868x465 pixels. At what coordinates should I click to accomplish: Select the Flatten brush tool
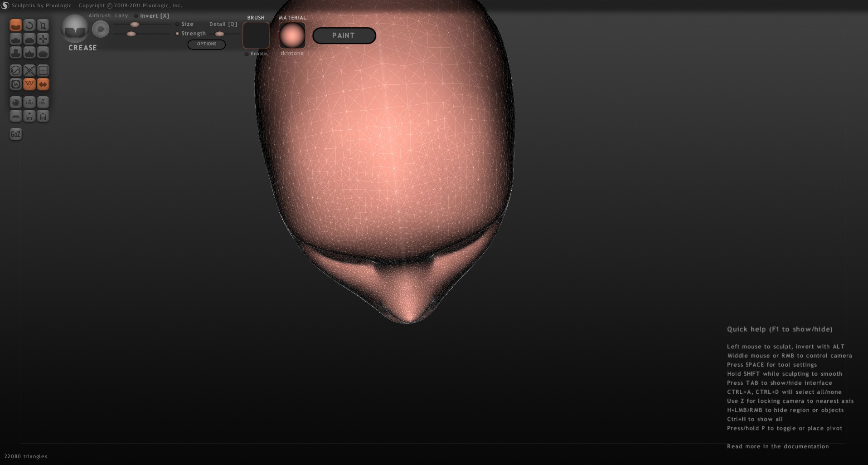tap(29, 39)
